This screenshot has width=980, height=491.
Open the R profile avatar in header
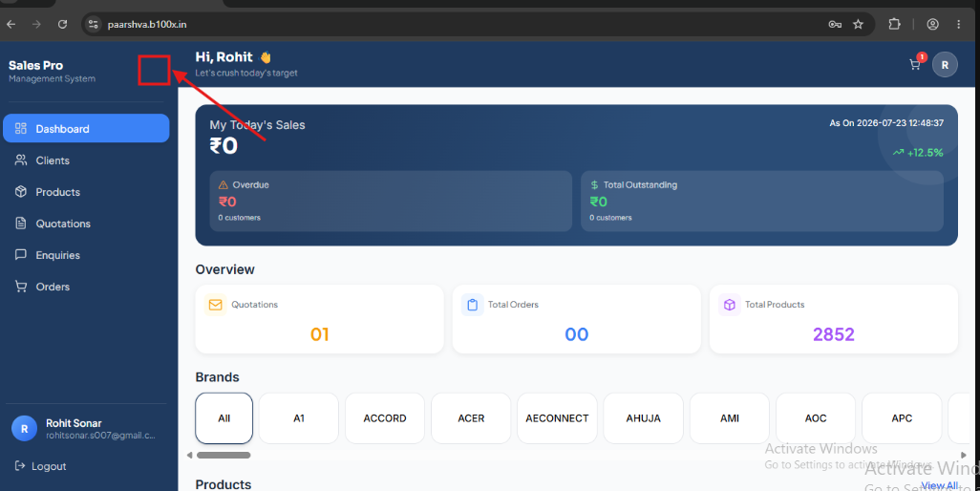945,65
